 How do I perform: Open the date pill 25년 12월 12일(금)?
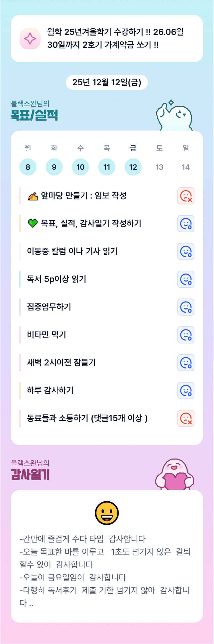pyautogui.click(x=107, y=82)
